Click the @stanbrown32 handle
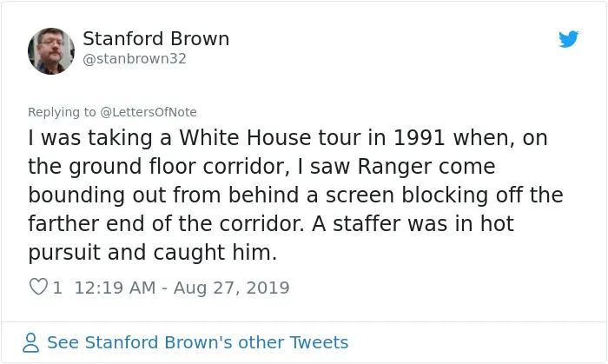The image size is (608, 364). [x=135, y=58]
